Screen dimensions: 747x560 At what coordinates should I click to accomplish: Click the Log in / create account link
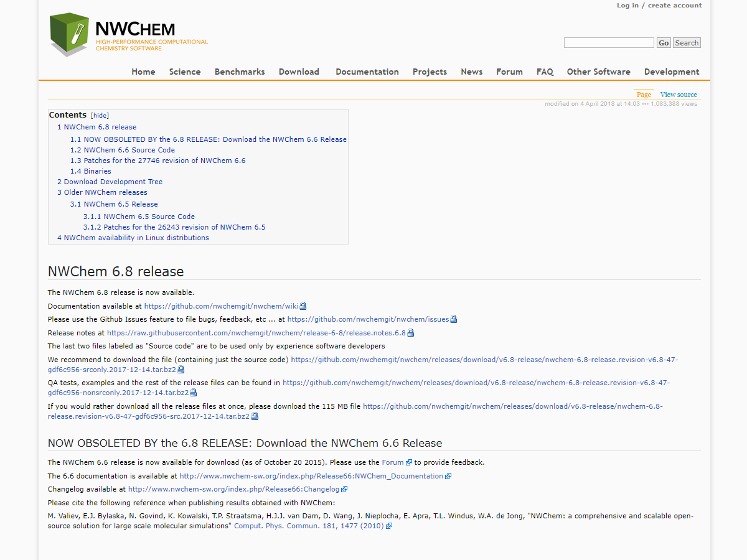pyautogui.click(x=659, y=6)
